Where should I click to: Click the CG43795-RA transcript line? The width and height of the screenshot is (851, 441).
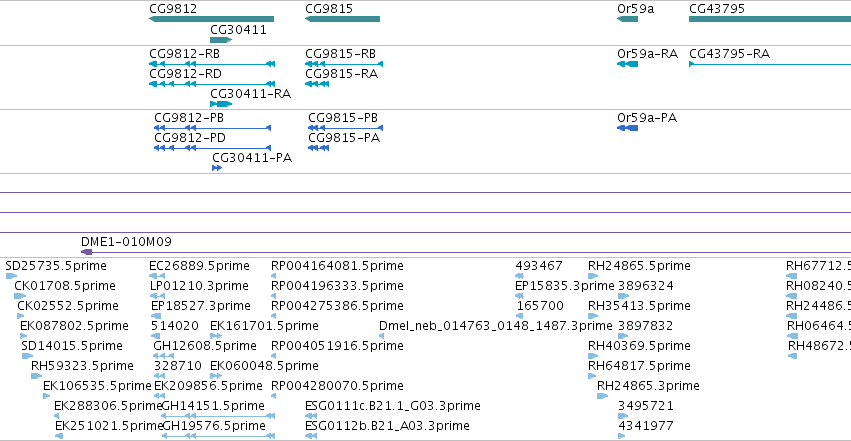click(x=770, y=64)
